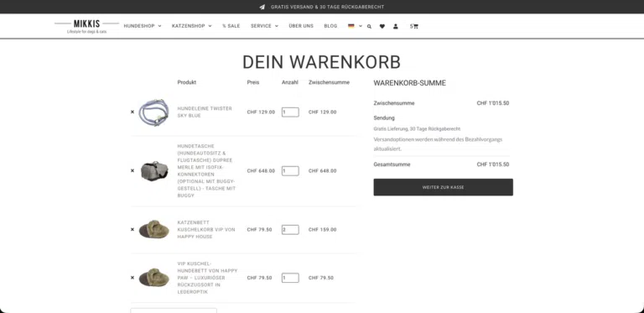Open VIP Kuschel-Hundebett product link
Image resolution: width=644 pixels, height=313 pixels.
207,278
